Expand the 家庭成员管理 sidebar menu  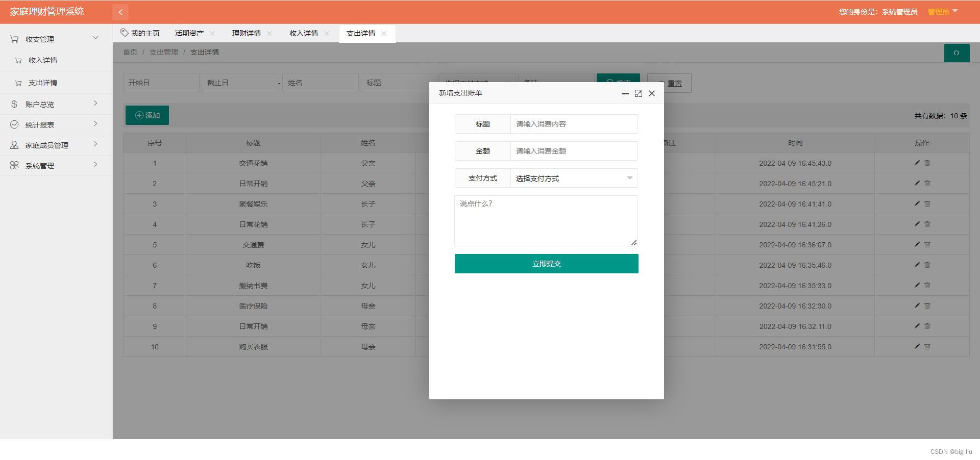point(56,145)
